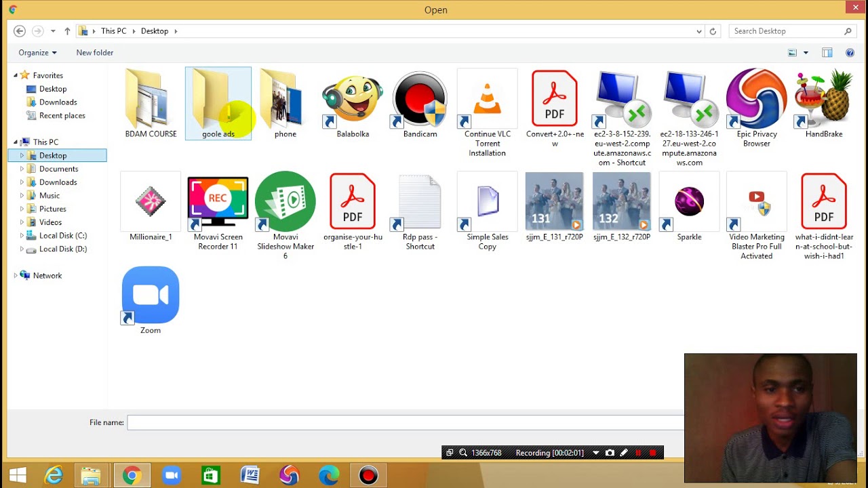Viewport: 868px width, 488px height.
Task: Collapse the Favorites group
Action: pos(16,75)
